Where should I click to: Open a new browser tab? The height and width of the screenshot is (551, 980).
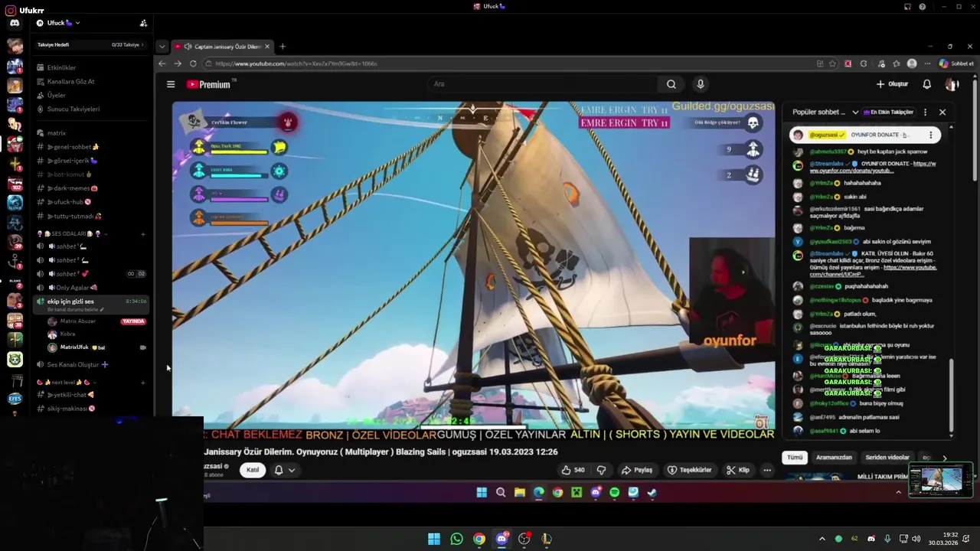coord(283,47)
